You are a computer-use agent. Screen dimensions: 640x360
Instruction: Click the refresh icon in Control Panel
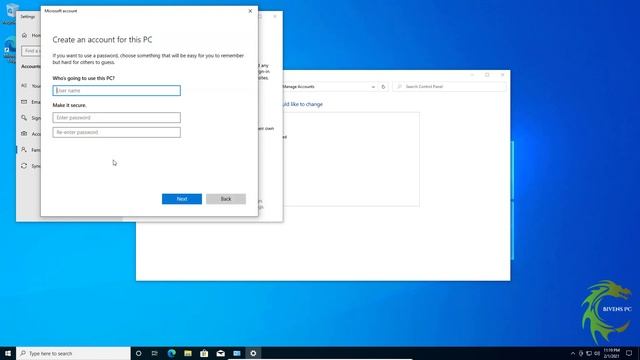pos(383,87)
